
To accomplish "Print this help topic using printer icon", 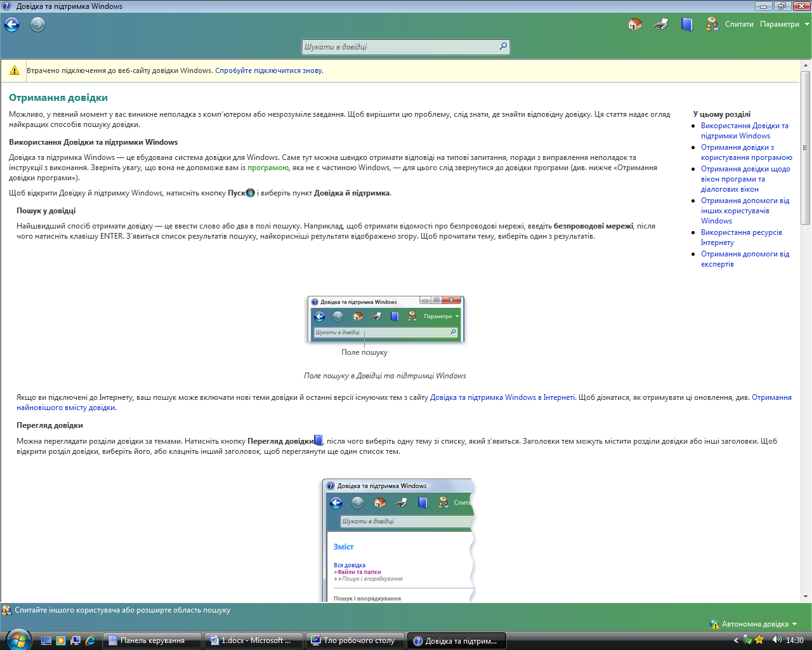I will [x=661, y=24].
